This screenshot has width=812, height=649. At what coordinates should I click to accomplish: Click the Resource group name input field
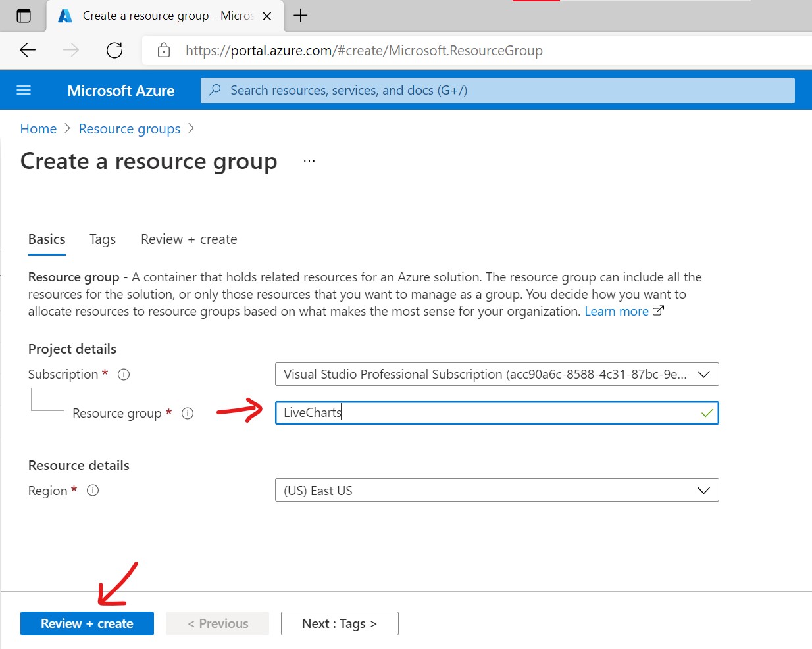pyautogui.click(x=487, y=413)
